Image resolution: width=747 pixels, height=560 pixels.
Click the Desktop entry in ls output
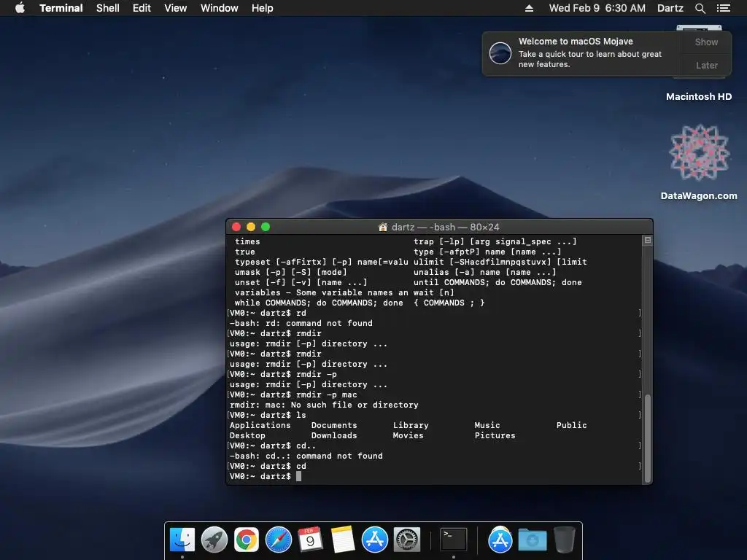(247, 436)
